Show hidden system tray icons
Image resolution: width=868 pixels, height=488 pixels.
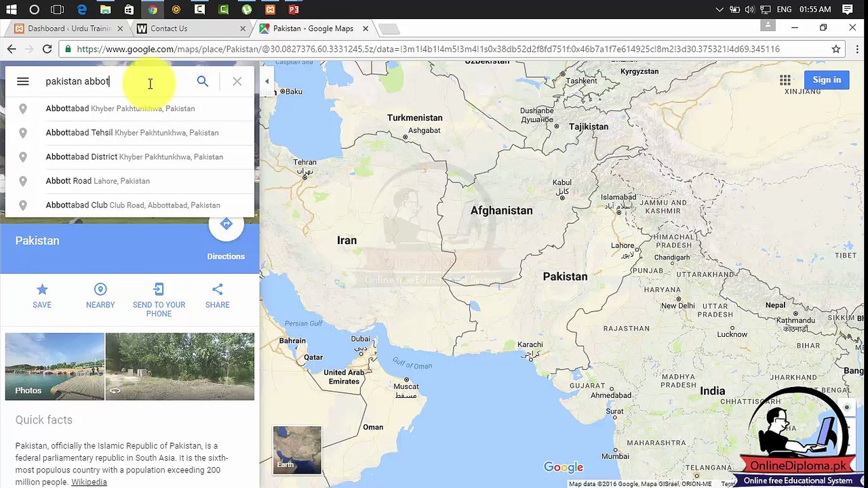pyautogui.click(x=719, y=9)
